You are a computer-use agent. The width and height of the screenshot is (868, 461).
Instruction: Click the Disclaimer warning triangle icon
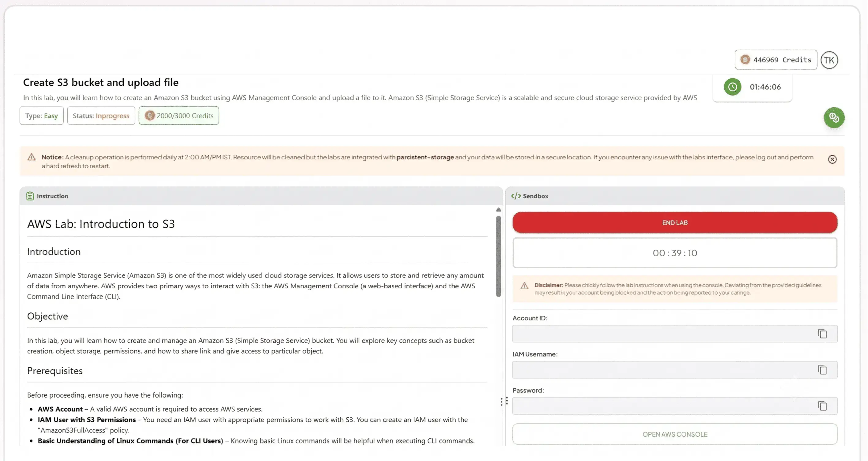click(x=524, y=286)
